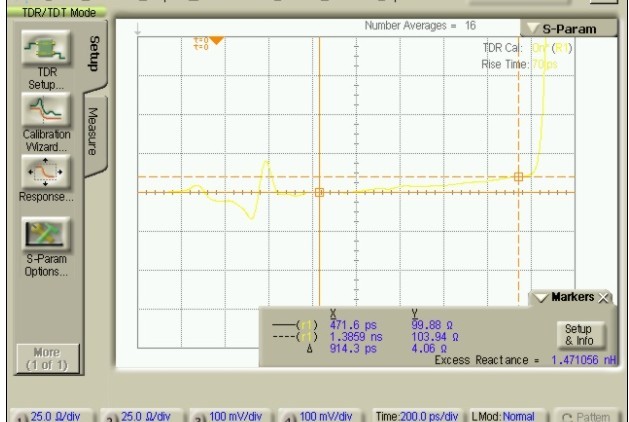This screenshot has width=629, height=422.
Task: Expand the S-Param panel
Action: click(567, 30)
